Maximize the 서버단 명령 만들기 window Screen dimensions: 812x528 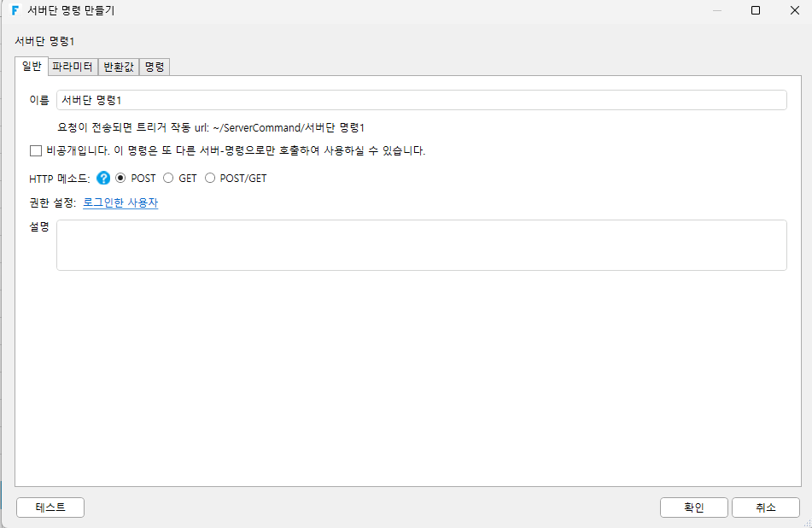tap(756, 10)
